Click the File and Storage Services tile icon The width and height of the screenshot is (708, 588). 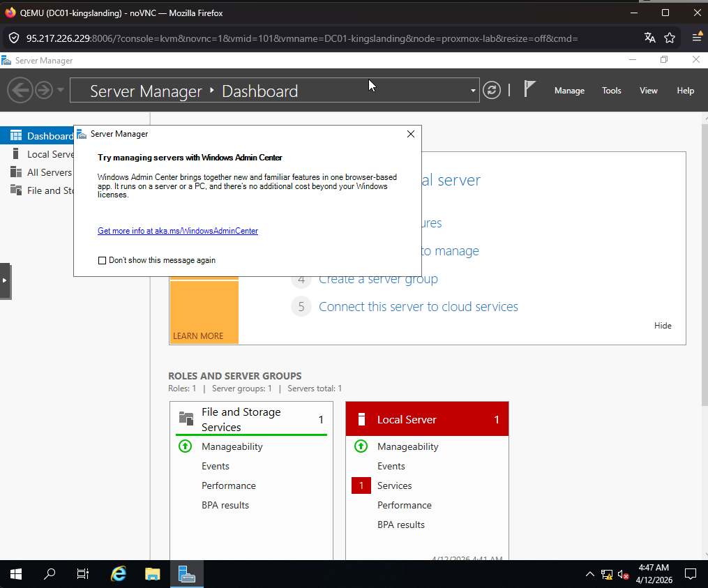coord(186,419)
